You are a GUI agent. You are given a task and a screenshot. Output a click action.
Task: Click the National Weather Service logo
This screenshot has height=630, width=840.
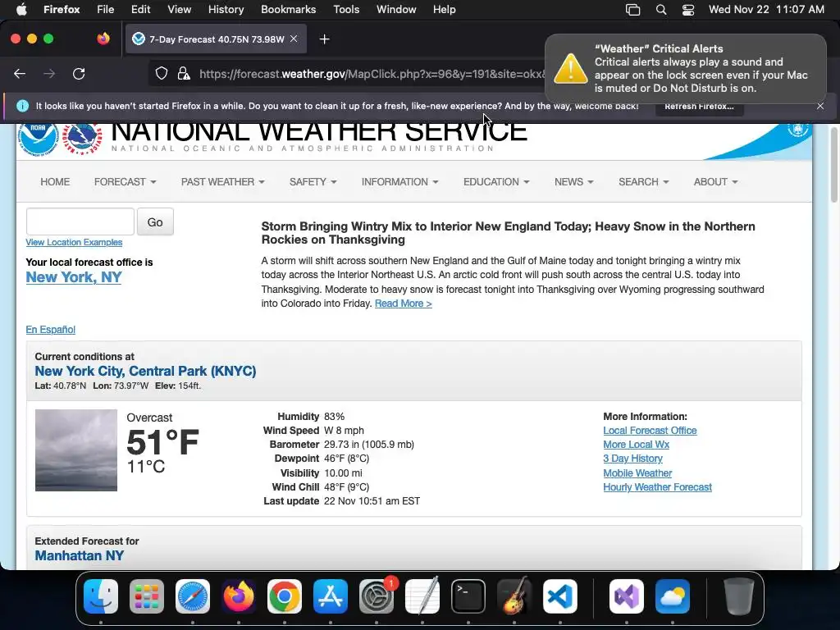click(x=83, y=139)
